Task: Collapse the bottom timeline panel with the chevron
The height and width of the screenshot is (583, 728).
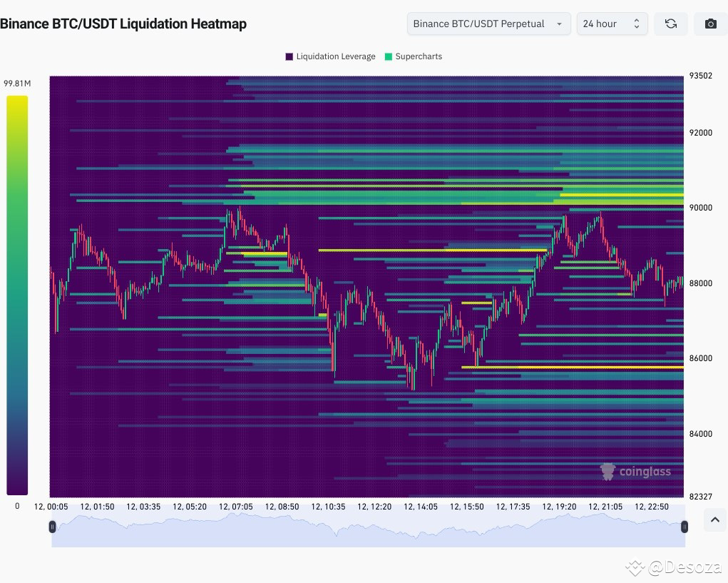Action: pyautogui.click(x=714, y=519)
